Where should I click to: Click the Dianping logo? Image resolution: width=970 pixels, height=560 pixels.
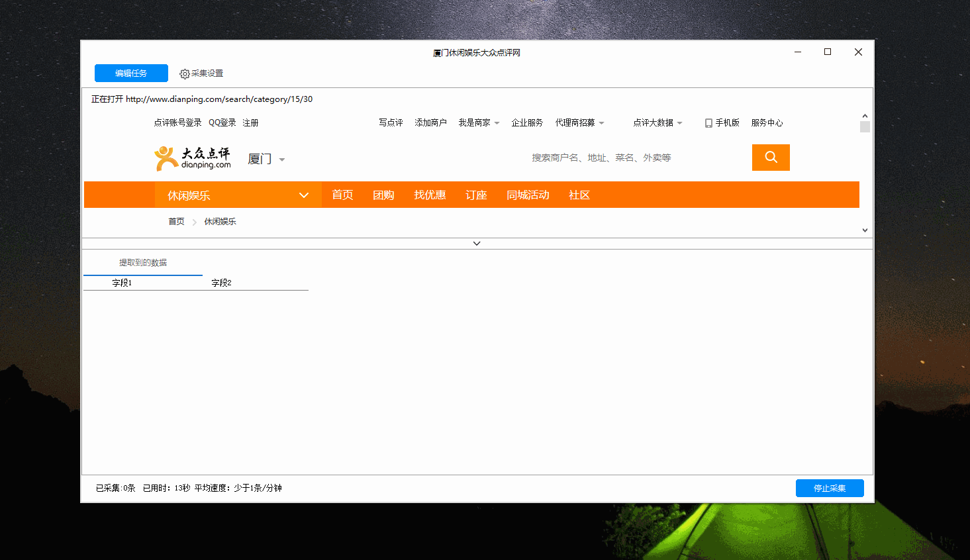pos(193,158)
